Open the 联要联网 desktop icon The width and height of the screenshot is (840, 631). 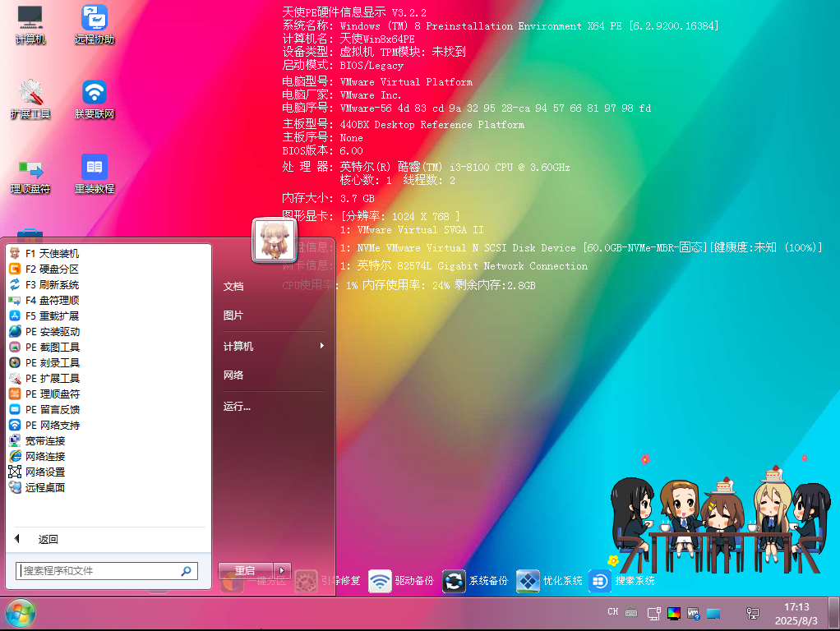94,96
